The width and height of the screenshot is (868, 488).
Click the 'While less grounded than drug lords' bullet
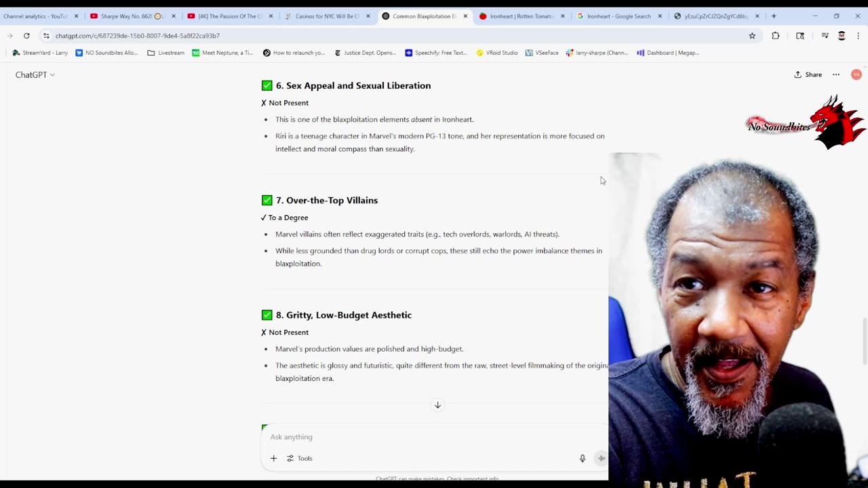(439, 257)
